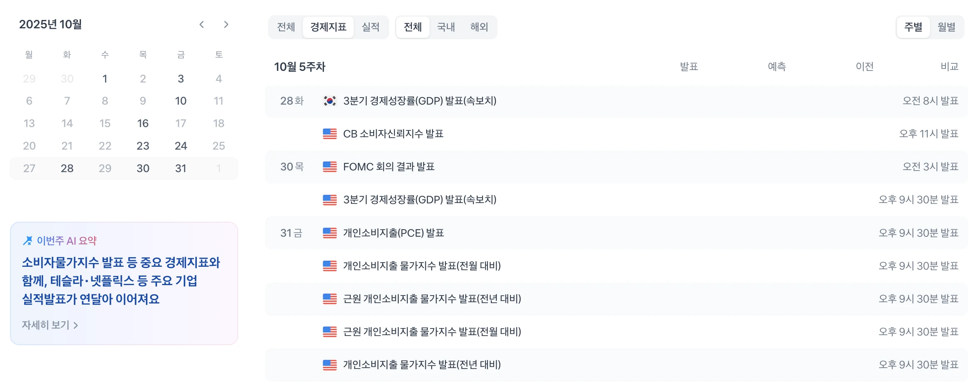Viewport: 980px width, 391px height.
Task: Switch to the 주별 weekly view
Action: click(x=913, y=27)
